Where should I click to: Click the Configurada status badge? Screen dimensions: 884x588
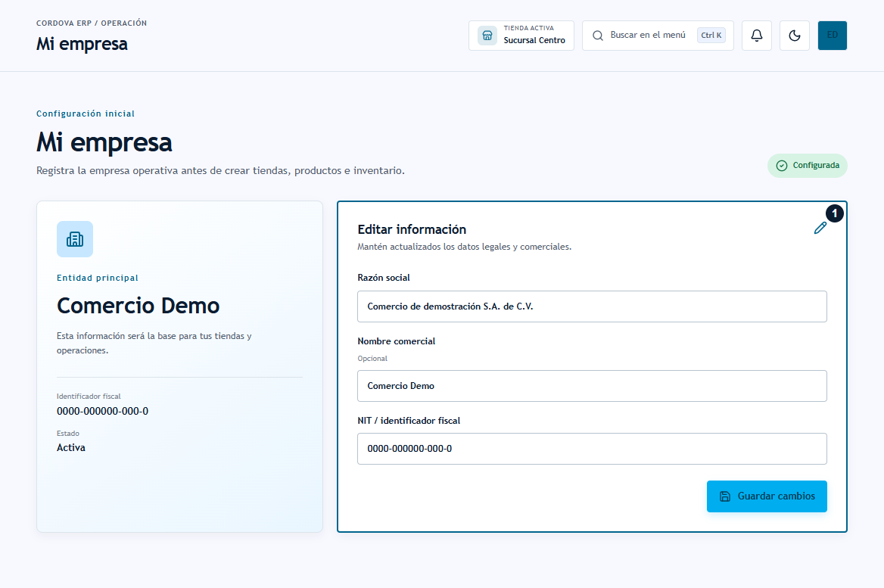(808, 166)
